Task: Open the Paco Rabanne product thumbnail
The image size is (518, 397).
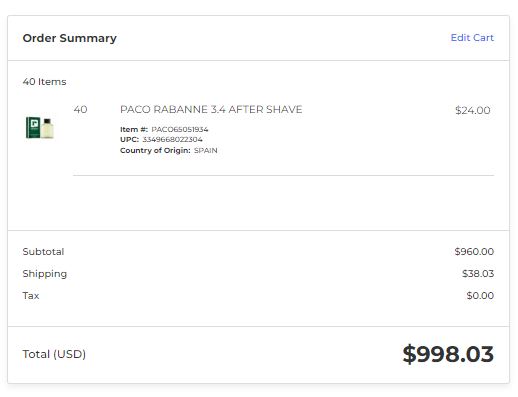Action: point(40,128)
